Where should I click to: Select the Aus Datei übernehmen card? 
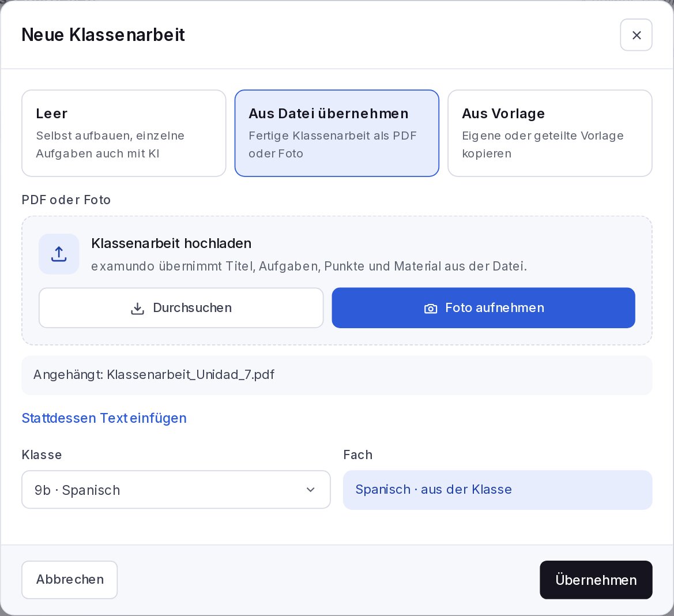337,133
